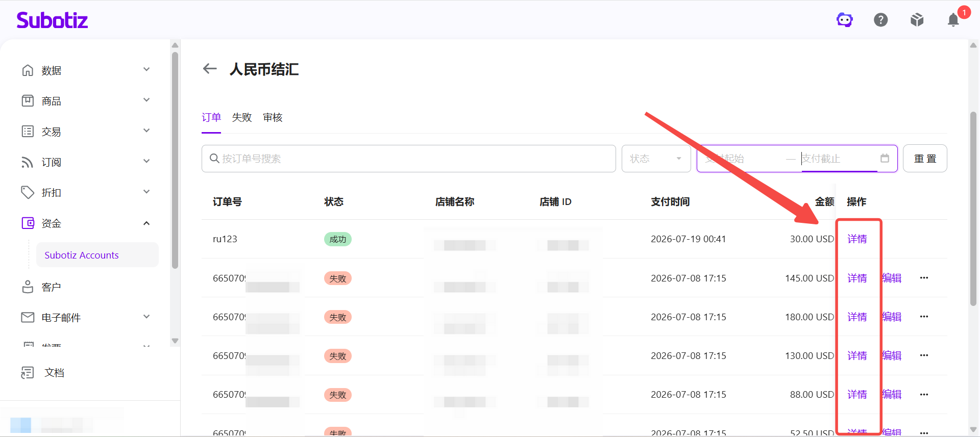Edit the 130.00 USD order
Screen dimensions: 980x437
click(x=892, y=355)
